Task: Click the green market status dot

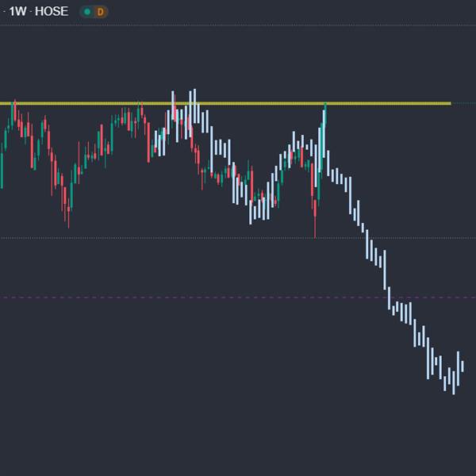Action: 87,12
